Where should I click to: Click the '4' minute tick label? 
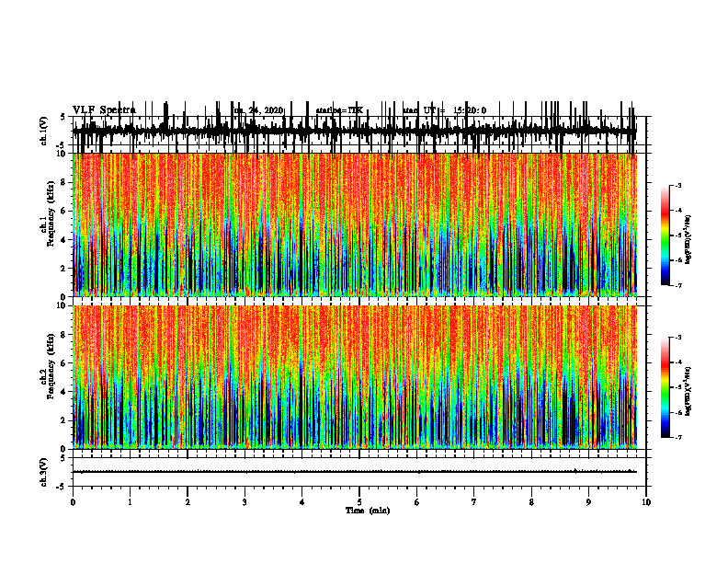pos(302,502)
